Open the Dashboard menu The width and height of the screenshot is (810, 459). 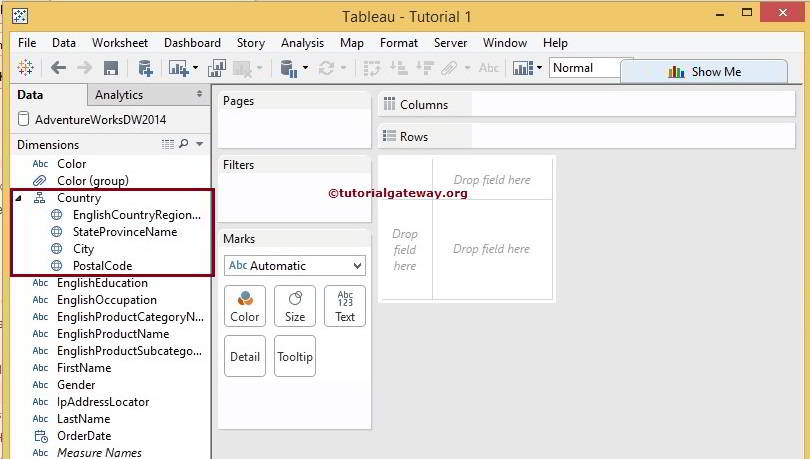click(x=192, y=43)
